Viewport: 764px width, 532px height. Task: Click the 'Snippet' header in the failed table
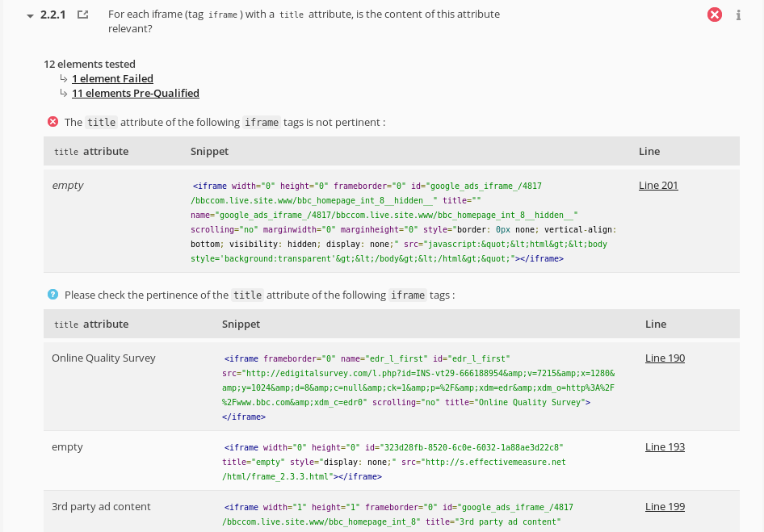(x=209, y=151)
